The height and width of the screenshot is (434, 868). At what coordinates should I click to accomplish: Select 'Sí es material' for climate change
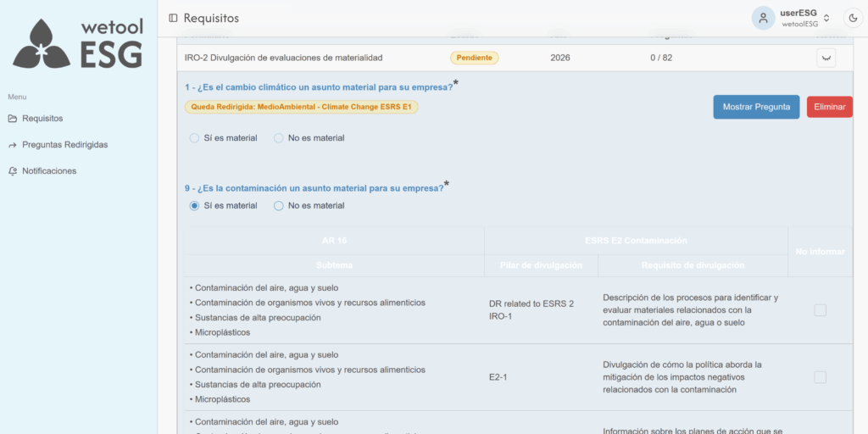point(195,137)
